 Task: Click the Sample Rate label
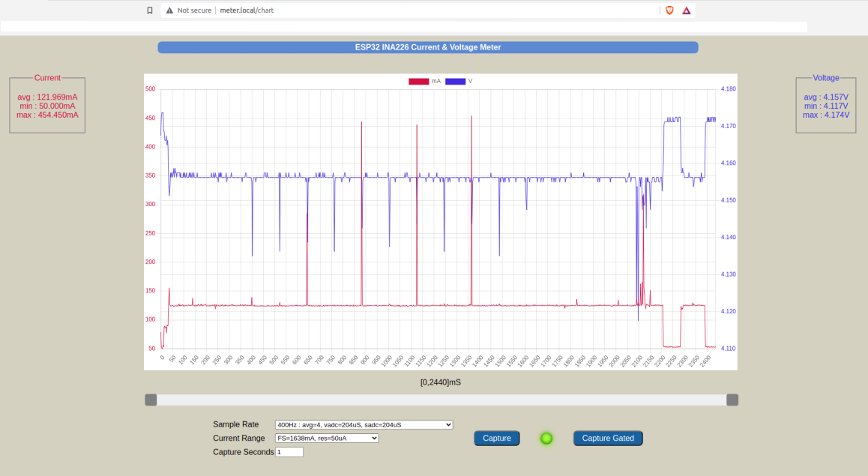(236, 424)
